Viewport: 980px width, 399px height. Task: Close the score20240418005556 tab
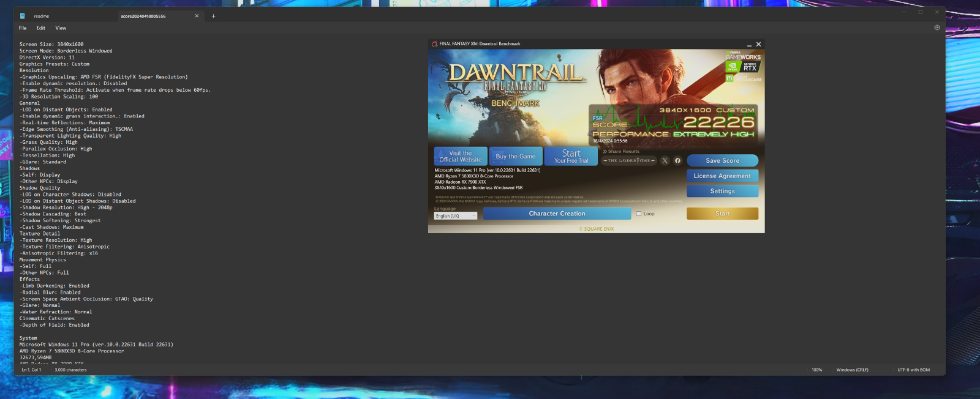pyautogui.click(x=197, y=16)
